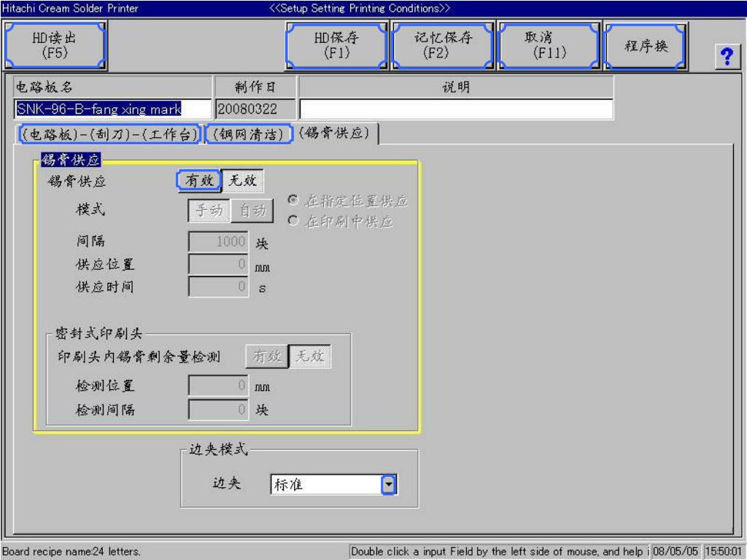This screenshot has height=560, width=747.
Task: Choose 手动 mode
Action: tap(209, 211)
